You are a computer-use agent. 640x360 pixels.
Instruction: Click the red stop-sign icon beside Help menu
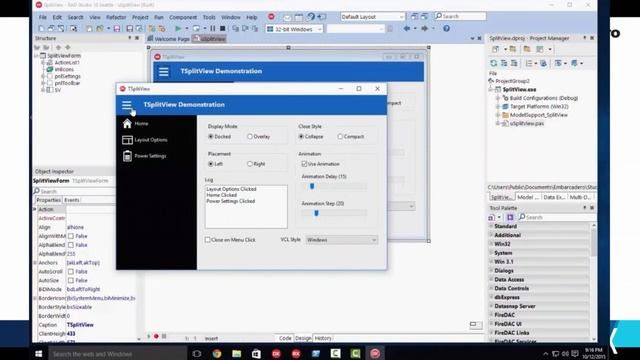click(x=271, y=17)
